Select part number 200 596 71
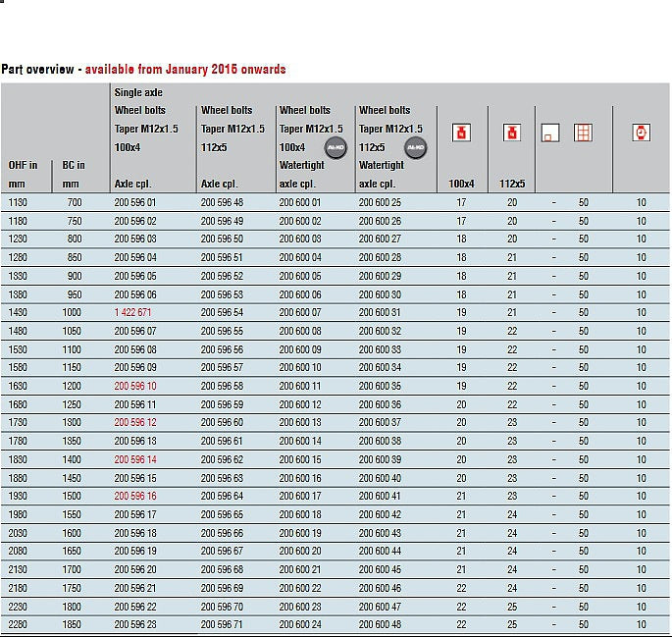Image resolution: width=672 pixels, height=637 pixels. pyautogui.click(x=222, y=625)
